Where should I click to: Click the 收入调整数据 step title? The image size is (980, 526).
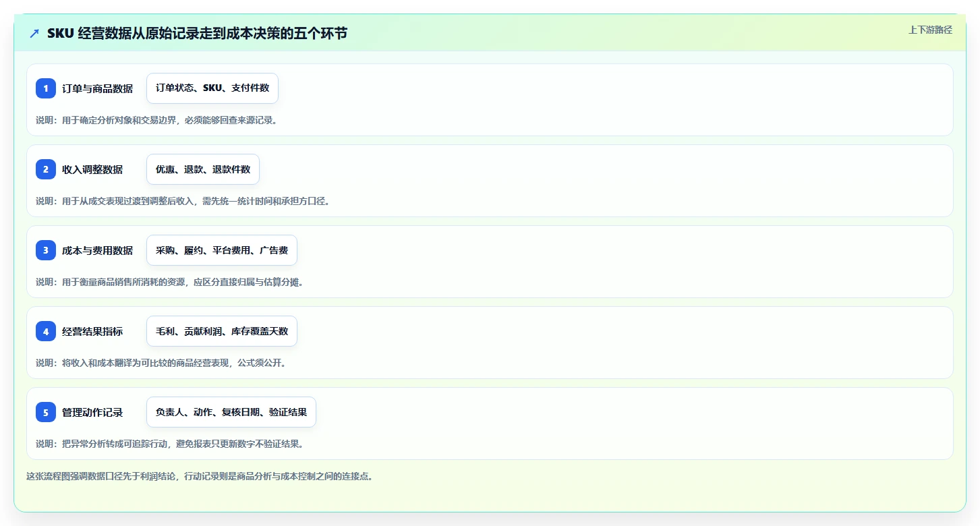tap(92, 169)
